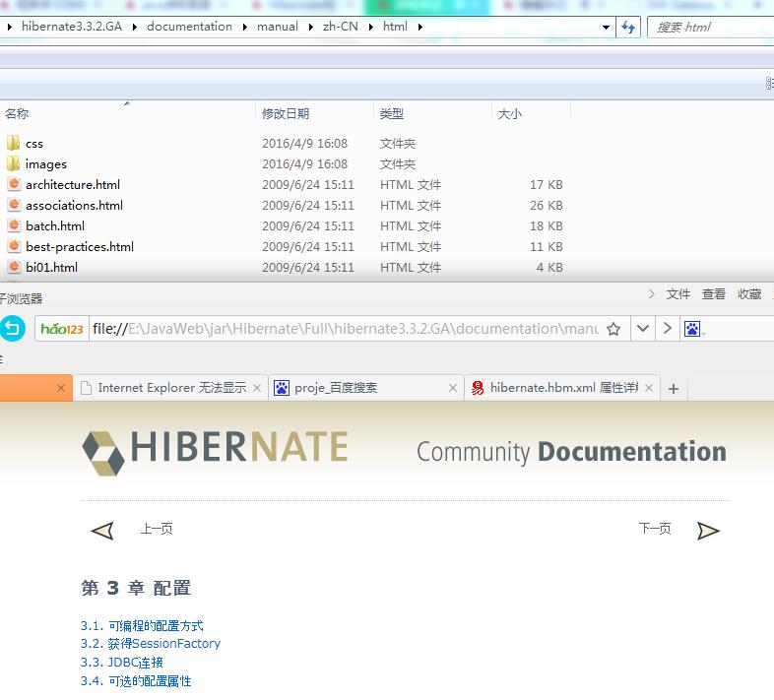Screen dimensions: 774x700
Task: Expand arrow after documentation breadcrumb
Action: (x=245, y=27)
